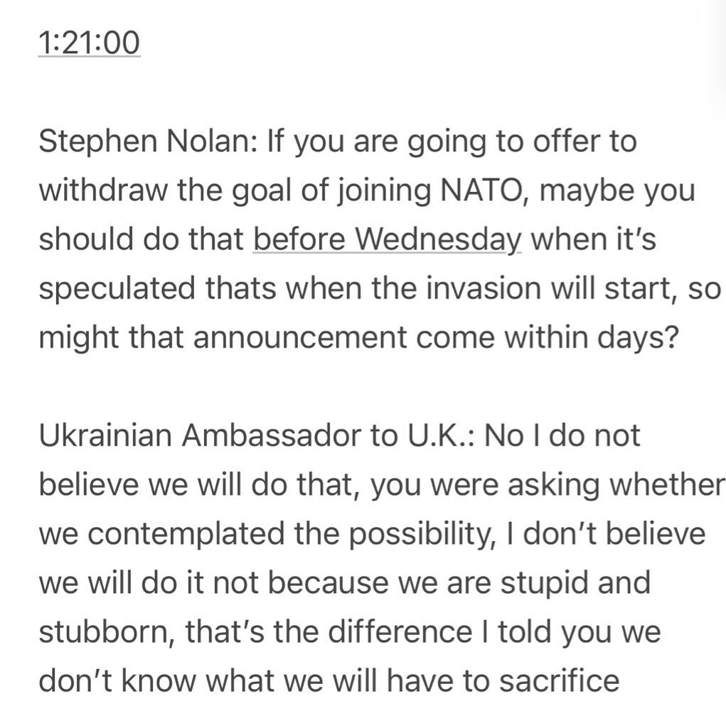Click on the word "joining"
The height and width of the screenshot is (728, 726).
tap(384, 191)
